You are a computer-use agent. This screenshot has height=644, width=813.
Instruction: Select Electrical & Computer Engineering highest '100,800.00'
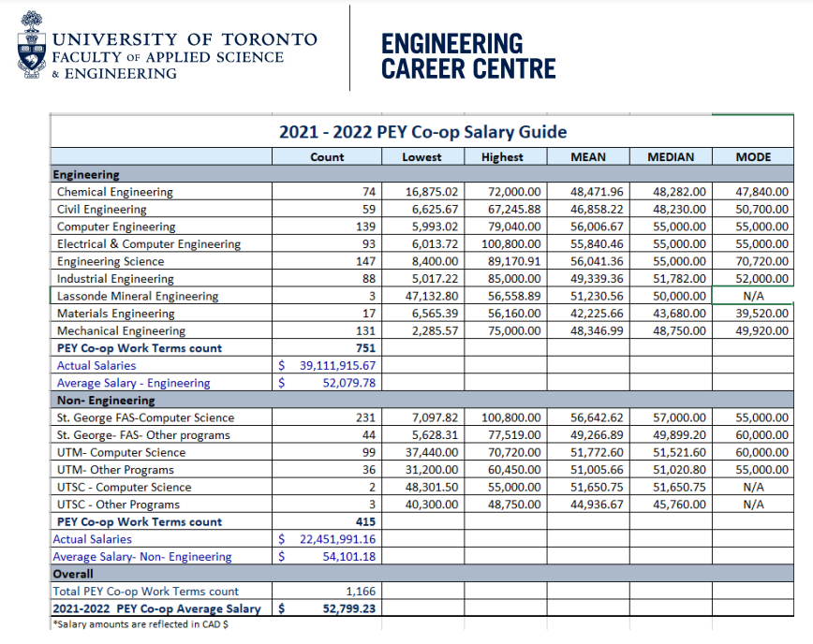[511, 244]
